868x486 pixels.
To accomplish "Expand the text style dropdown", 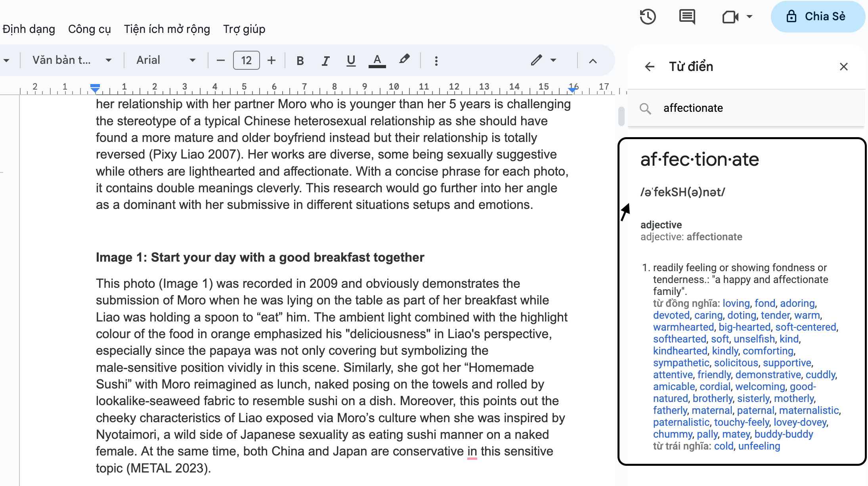I will tap(71, 60).
